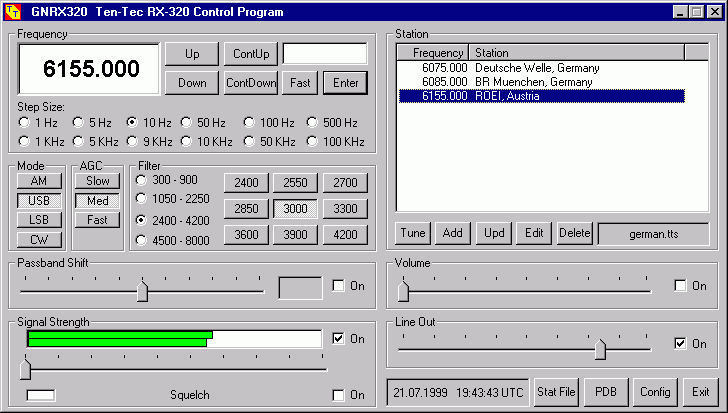728x413 pixels.
Task: Switch mode to USB
Action: coord(39,200)
